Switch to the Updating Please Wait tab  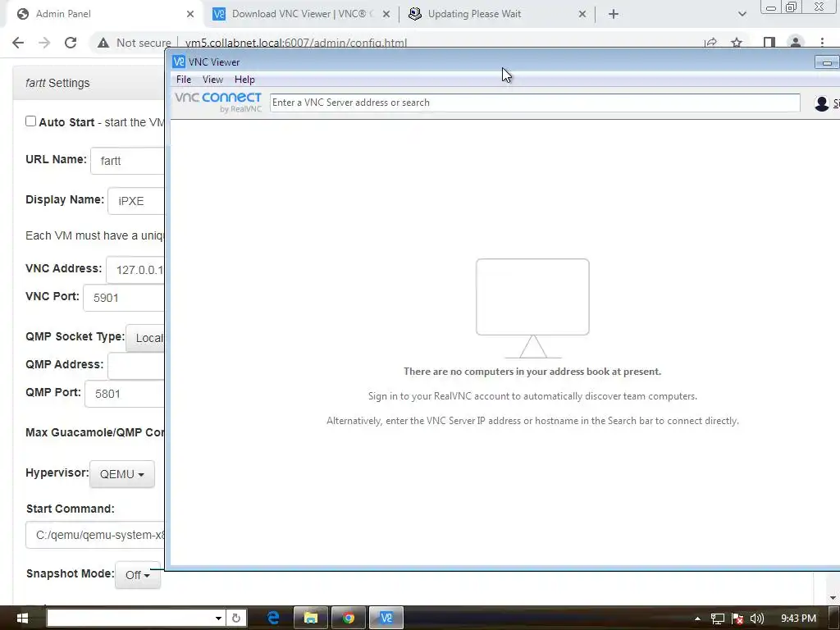(497, 14)
